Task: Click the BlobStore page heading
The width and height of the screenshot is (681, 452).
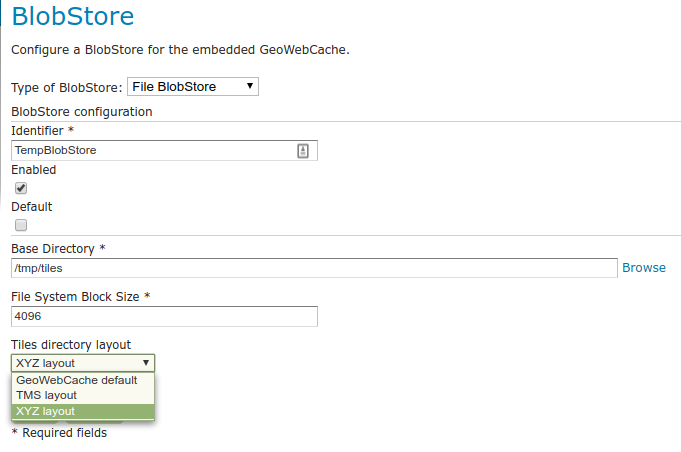Action: pos(72,17)
